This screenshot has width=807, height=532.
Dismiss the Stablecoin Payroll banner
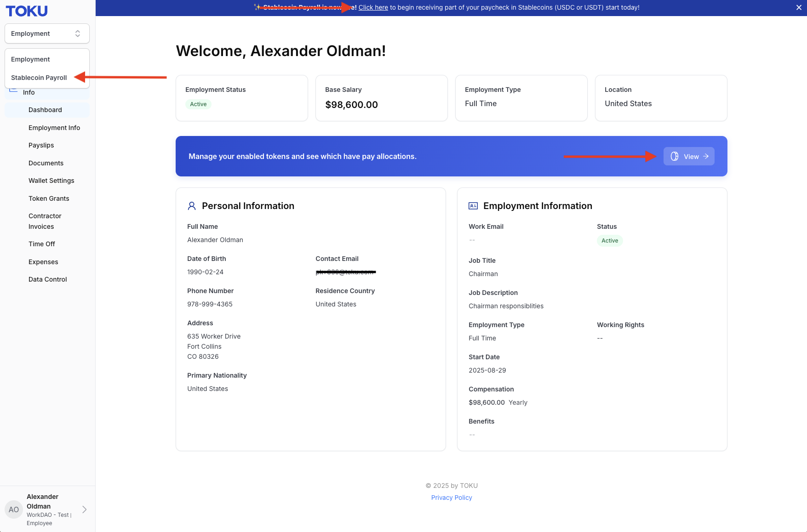(799, 7)
